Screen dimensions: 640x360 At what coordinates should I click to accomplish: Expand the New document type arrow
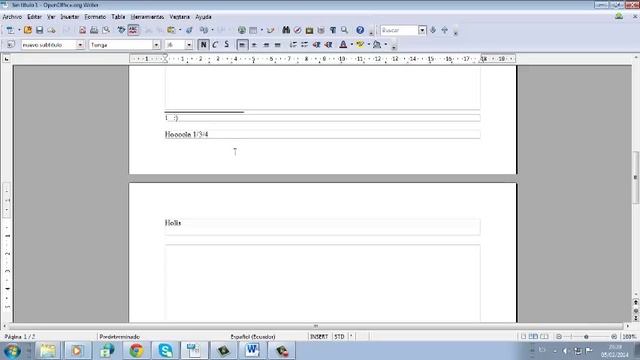pos(19,30)
